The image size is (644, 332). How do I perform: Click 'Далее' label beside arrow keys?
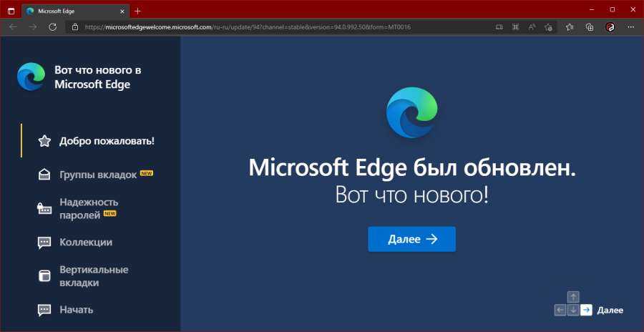(610, 311)
